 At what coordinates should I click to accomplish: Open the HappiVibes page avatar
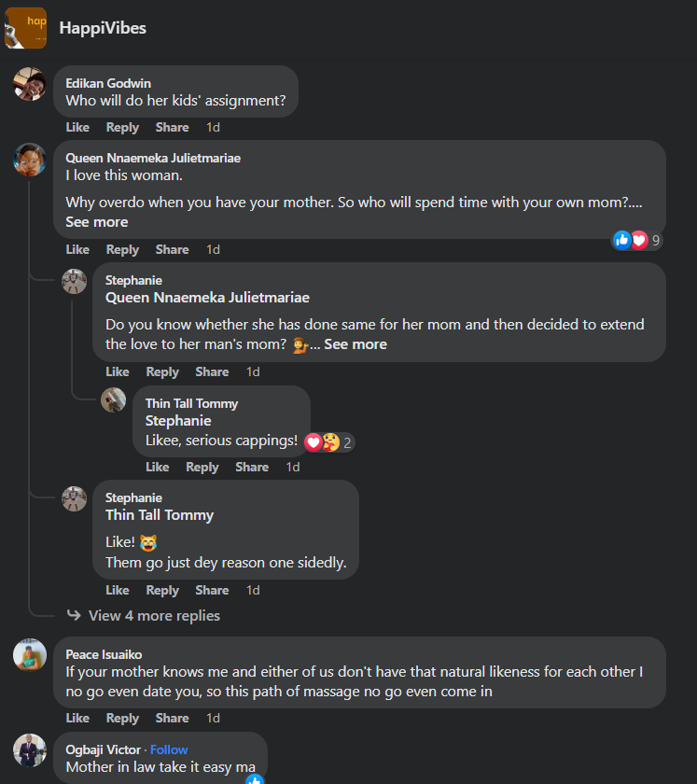(x=25, y=27)
